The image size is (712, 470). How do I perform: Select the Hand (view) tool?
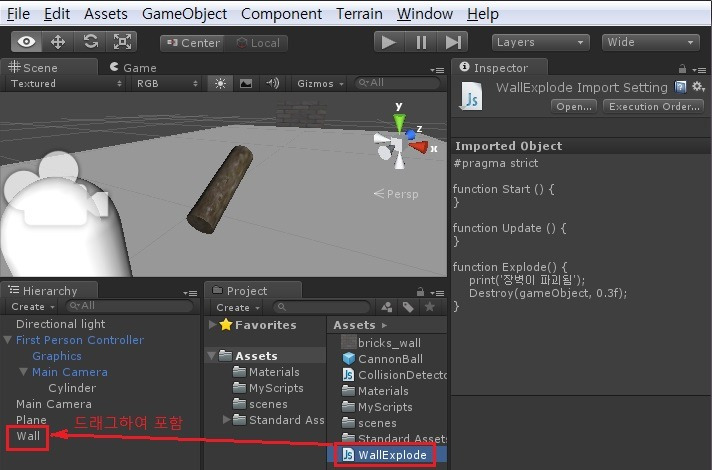(26, 42)
